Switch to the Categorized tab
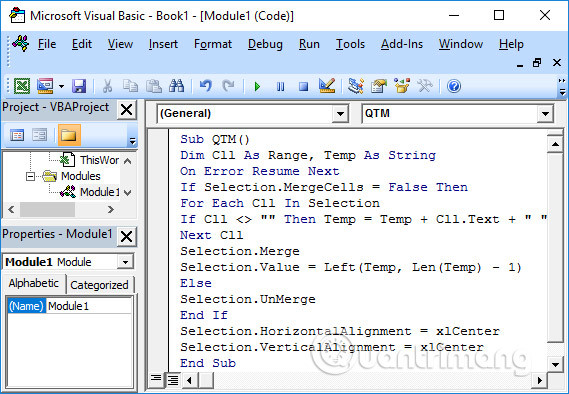This screenshot has height=394, width=569. 99,285
